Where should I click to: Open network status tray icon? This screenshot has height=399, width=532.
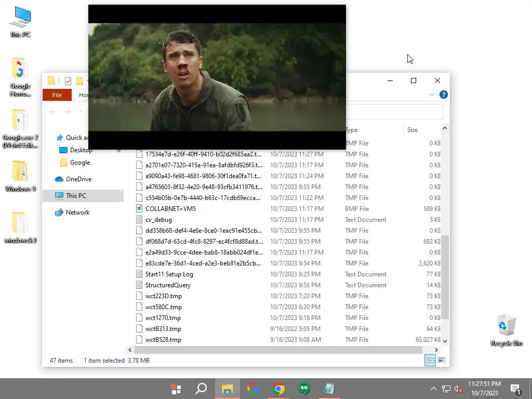tap(446, 389)
